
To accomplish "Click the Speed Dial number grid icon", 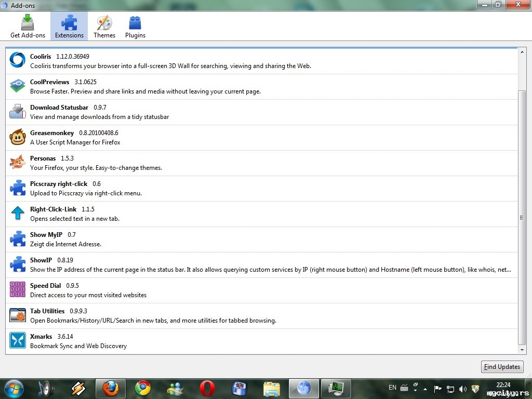I will [17, 289].
